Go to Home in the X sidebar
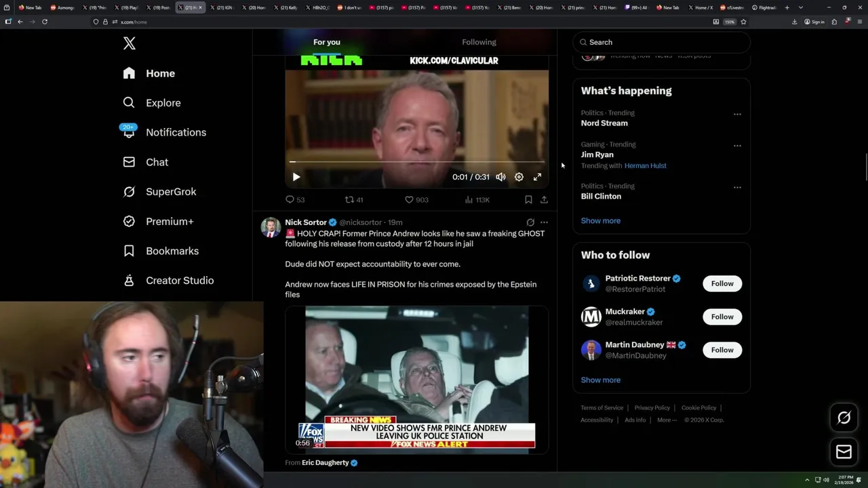This screenshot has width=868, height=488. [149, 73]
